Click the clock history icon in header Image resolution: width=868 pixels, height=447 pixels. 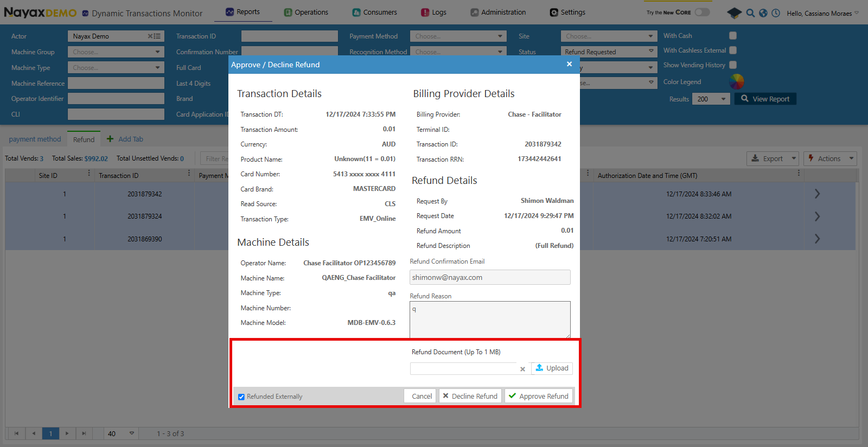776,13
